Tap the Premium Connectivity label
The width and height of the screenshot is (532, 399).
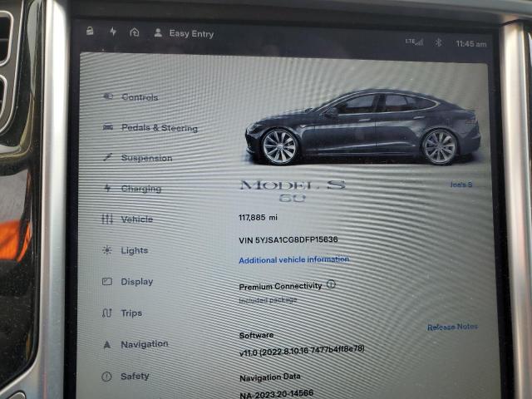click(x=280, y=286)
